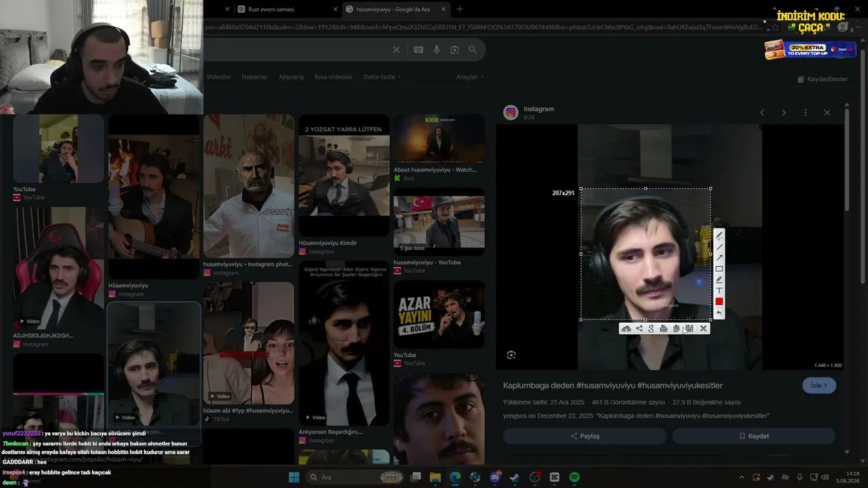Submit search with the magnifier icon
The height and width of the screenshot is (488, 868).
click(473, 49)
